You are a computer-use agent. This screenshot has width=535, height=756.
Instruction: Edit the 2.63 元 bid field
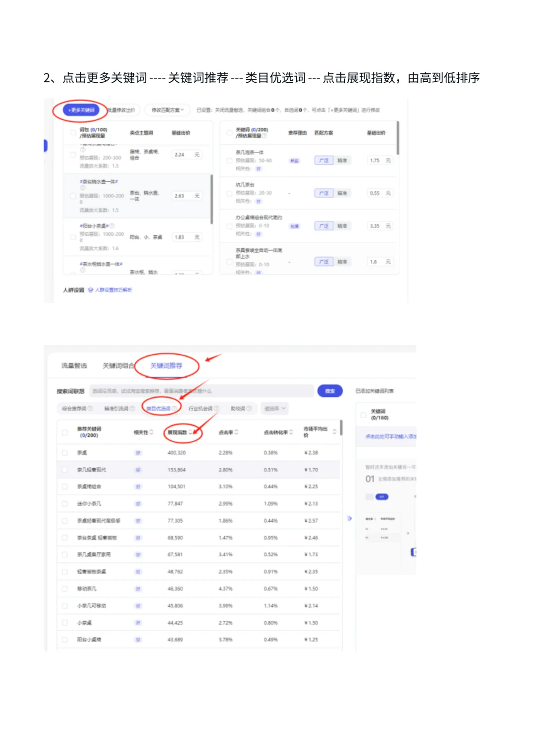[187, 196]
